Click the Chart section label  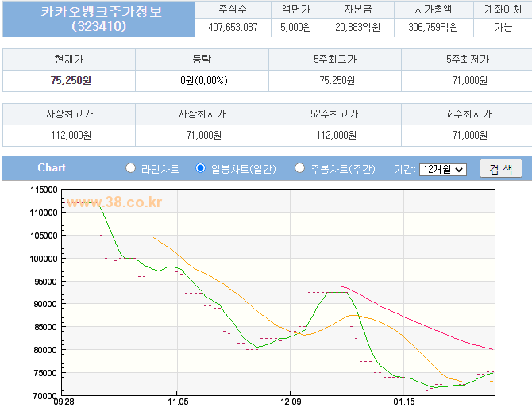click(x=52, y=168)
